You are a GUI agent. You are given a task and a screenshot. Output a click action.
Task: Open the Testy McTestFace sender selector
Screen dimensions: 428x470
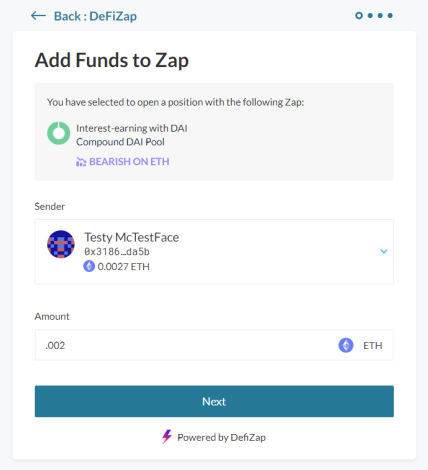214,252
